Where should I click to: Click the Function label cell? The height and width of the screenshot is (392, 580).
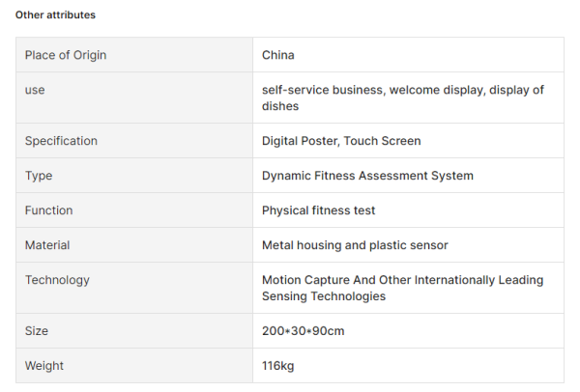click(48, 210)
